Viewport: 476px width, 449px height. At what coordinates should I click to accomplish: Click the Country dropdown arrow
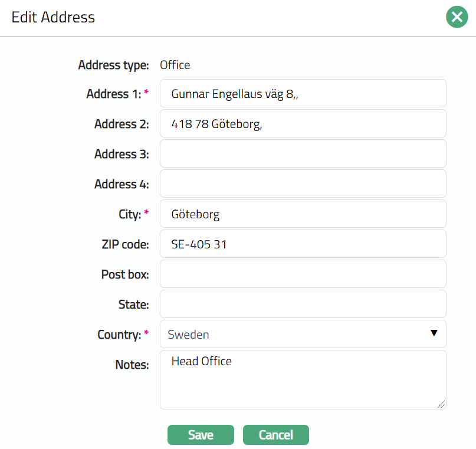click(x=434, y=333)
